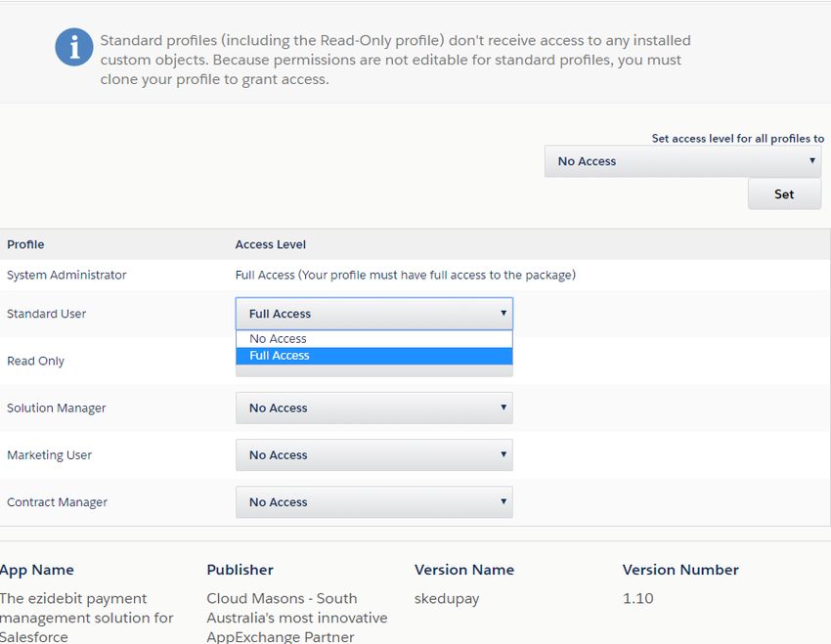Expand the Marketing User access dropdown
This screenshot has height=644, width=831.
click(373, 455)
